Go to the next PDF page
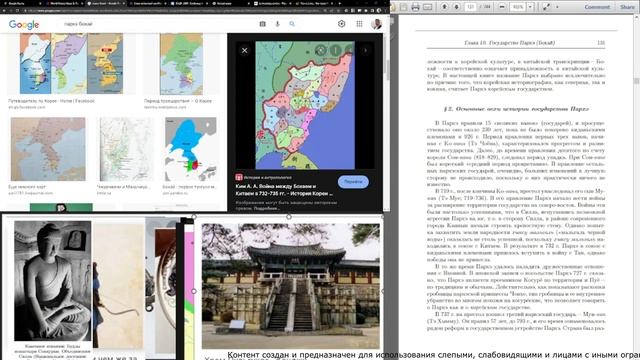Image resolution: width=640 pixels, height=360 pixels. point(456,7)
